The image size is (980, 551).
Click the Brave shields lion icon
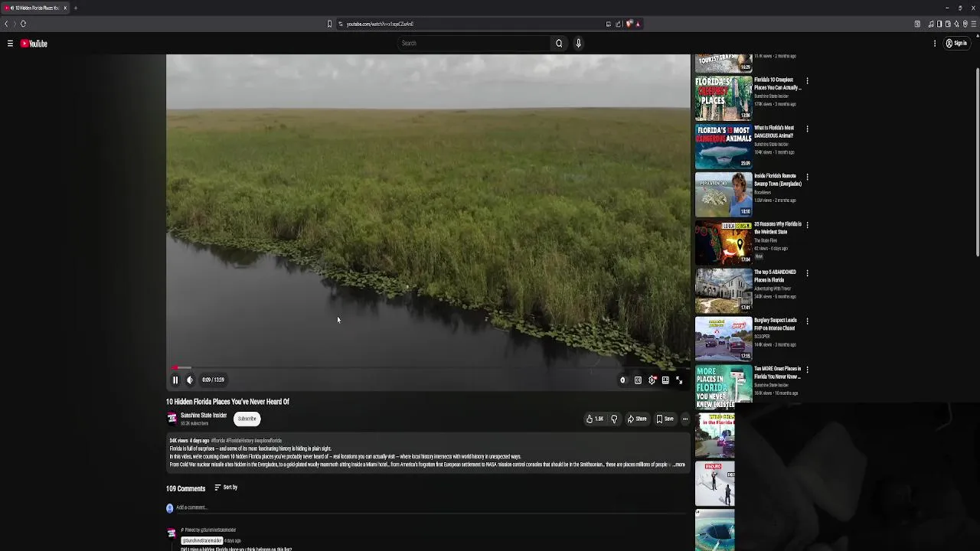629,24
